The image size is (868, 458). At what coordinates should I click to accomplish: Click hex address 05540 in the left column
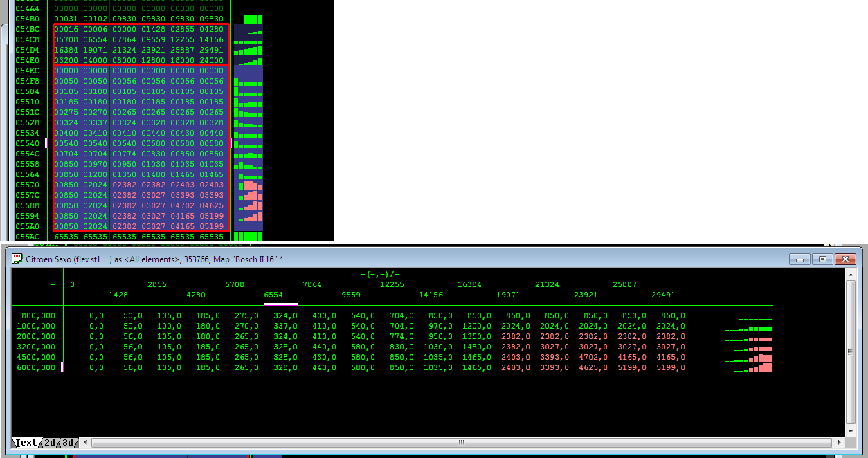[x=27, y=143]
